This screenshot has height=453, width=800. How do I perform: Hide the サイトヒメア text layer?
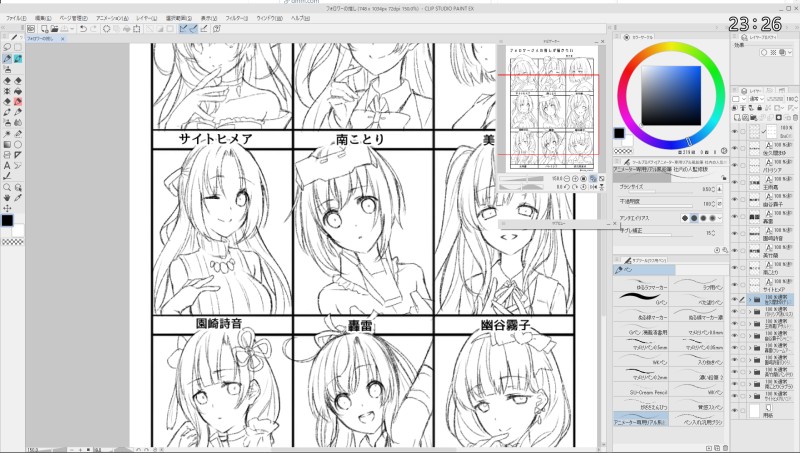(735, 285)
